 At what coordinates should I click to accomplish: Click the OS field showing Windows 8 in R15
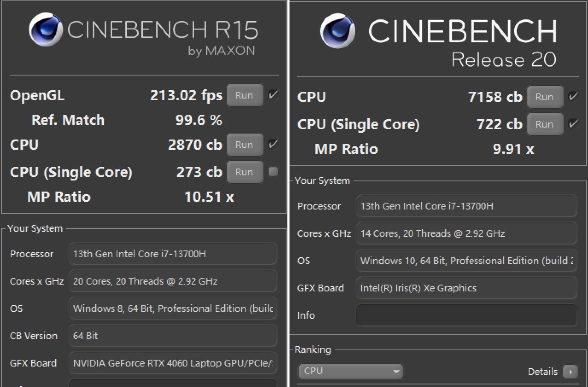(173, 308)
